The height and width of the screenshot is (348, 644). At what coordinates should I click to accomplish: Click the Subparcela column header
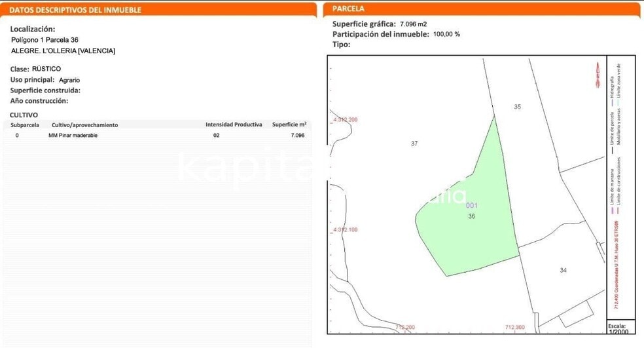coord(25,125)
